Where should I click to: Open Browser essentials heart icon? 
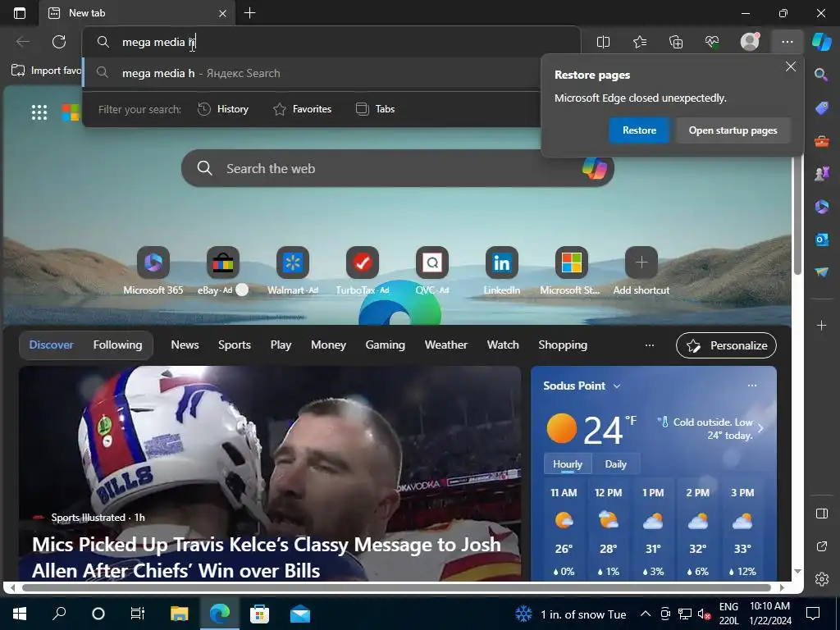(712, 42)
